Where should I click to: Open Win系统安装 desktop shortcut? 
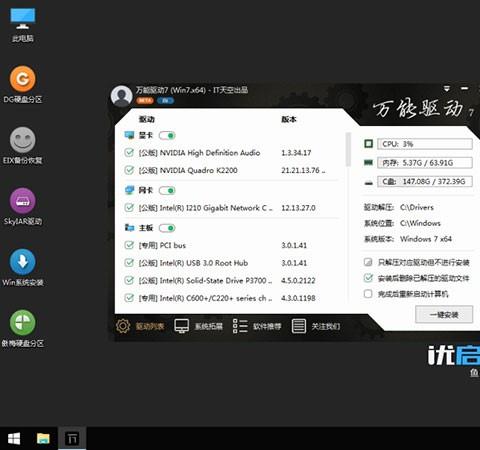point(23,268)
